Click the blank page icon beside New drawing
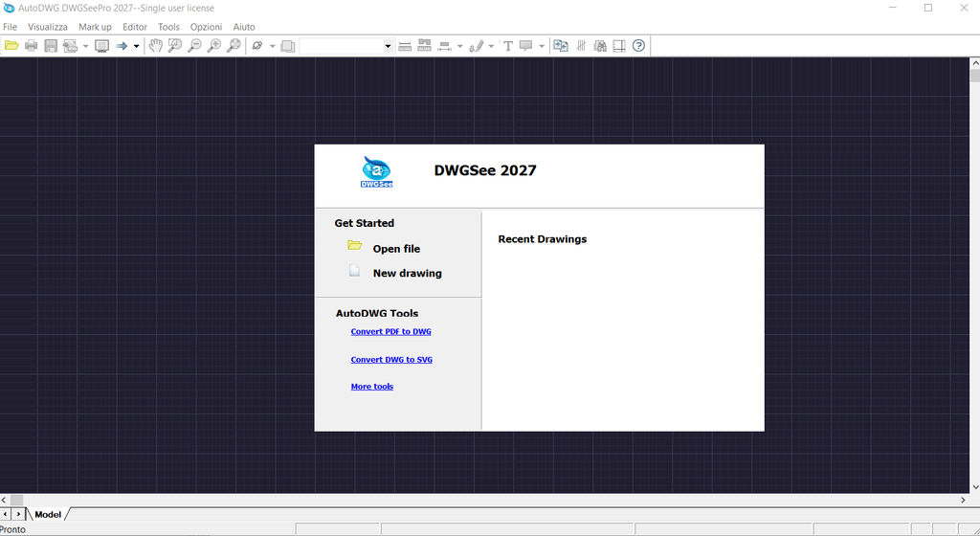The image size is (980, 536). tap(354, 271)
